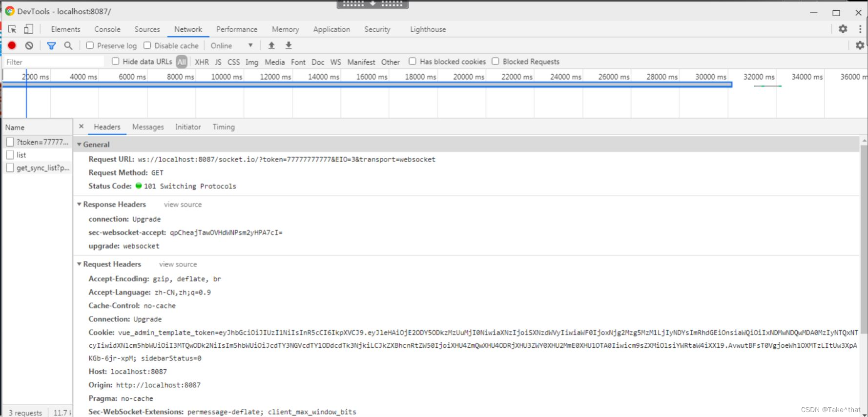The height and width of the screenshot is (417, 868).
Task: Filter requests by Font type
Action: pyautogui.click(x=298, y=62)
